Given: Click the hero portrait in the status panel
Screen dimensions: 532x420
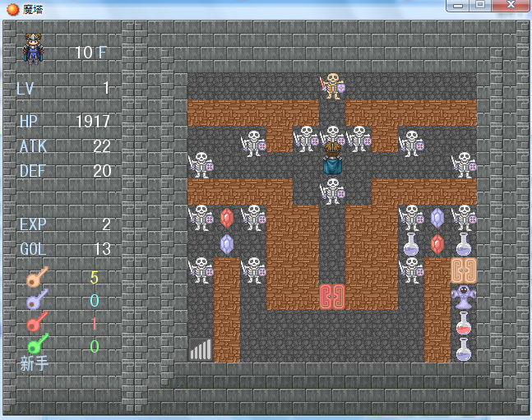Looking at the screenshot, I should (33, 48).
